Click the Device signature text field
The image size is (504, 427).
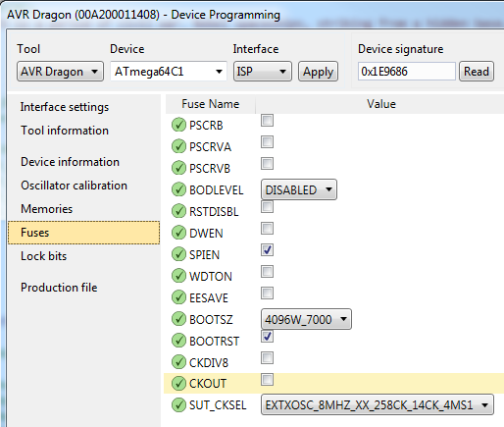coord(406,72)
